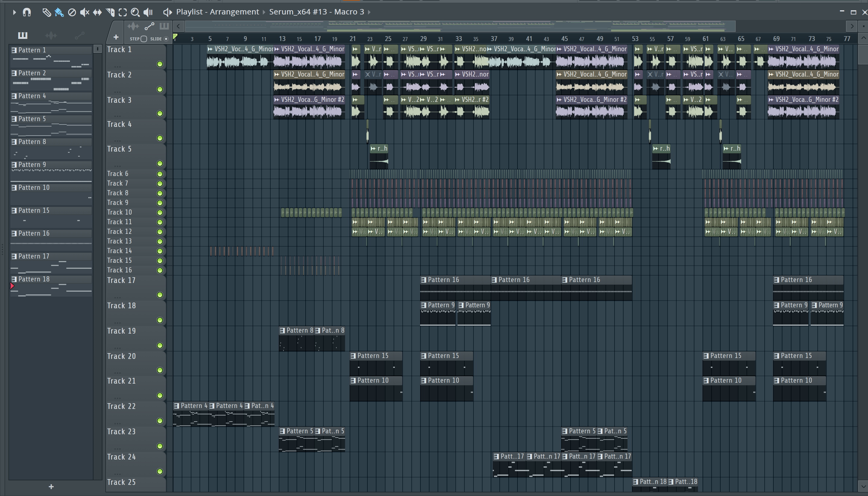Expand the arrow after Macro 3
The height and width of the screenshot is (496, 868).
[369, 12]
